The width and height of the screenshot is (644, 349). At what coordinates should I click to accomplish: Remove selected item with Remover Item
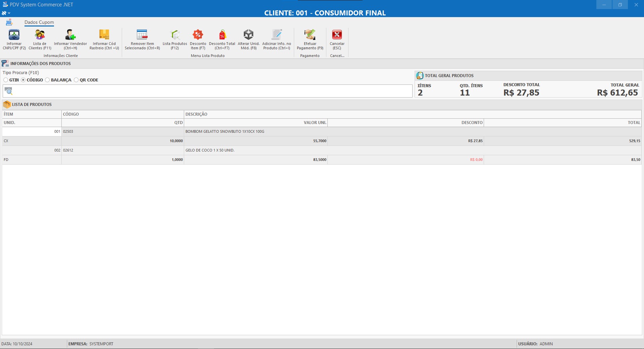click(142, 35)
